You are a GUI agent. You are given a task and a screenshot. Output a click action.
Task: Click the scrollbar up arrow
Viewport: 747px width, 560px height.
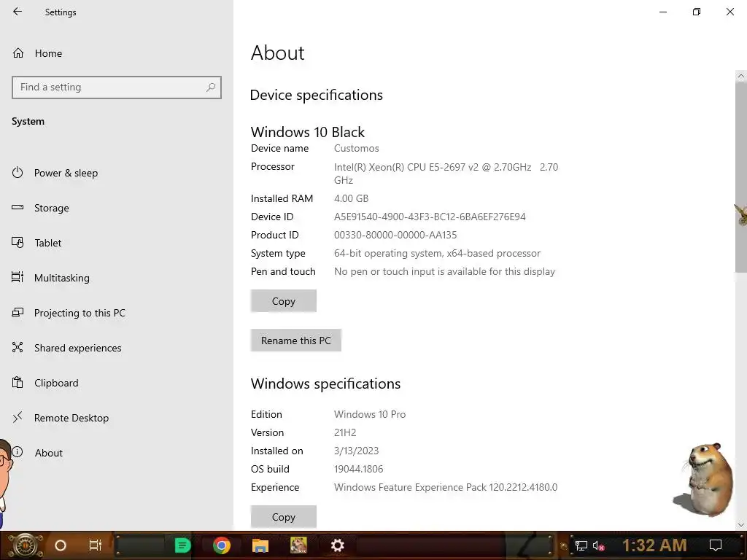(x=741, y=76)
